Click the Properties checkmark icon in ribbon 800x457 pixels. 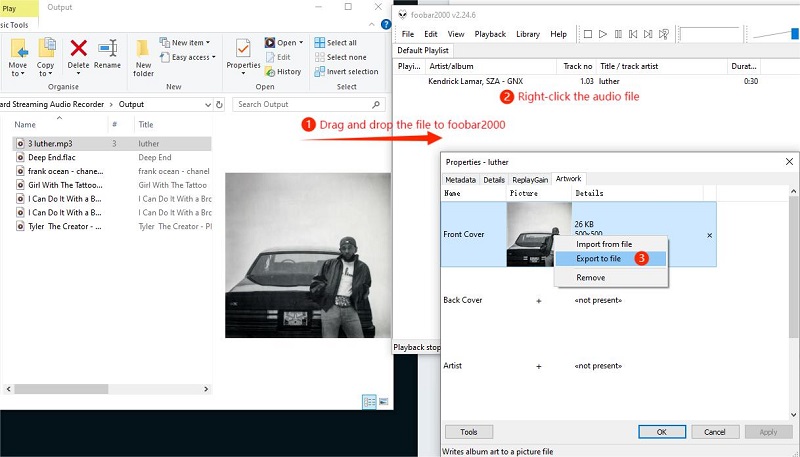[x=243, y=48]
